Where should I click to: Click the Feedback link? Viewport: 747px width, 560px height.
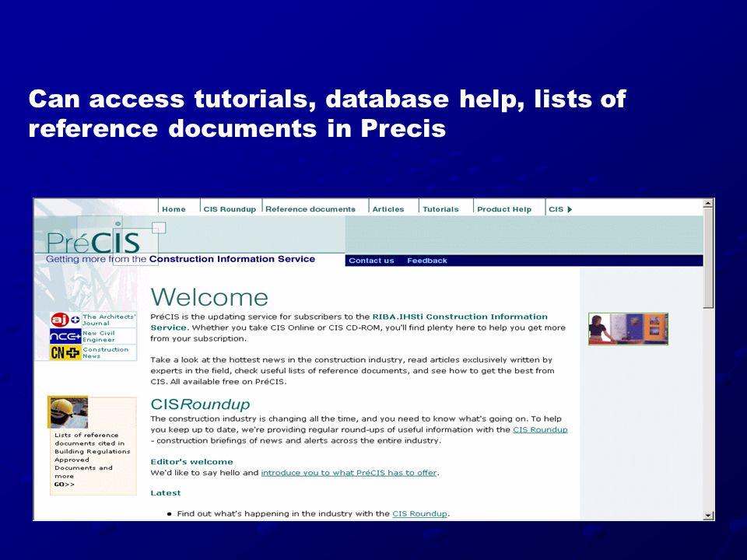coord(427,261)
